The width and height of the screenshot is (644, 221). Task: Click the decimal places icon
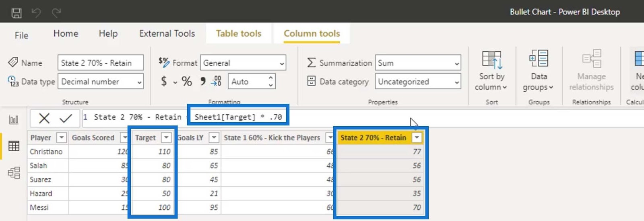[216, 81]
